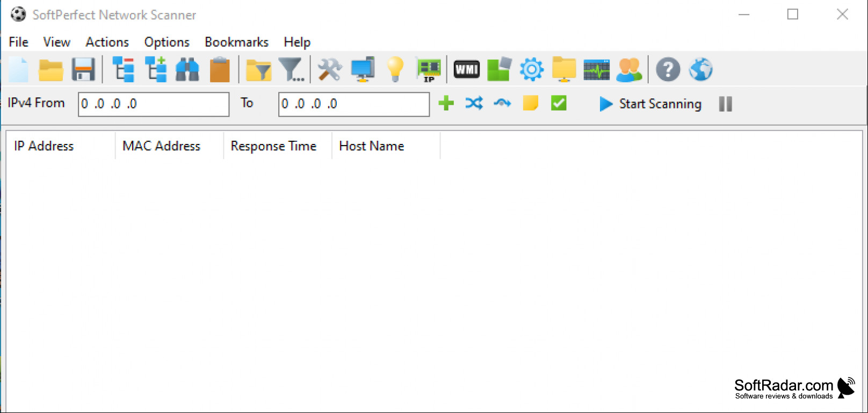
Task: Click the yellow note icon
Action: (x=530, y=103)
